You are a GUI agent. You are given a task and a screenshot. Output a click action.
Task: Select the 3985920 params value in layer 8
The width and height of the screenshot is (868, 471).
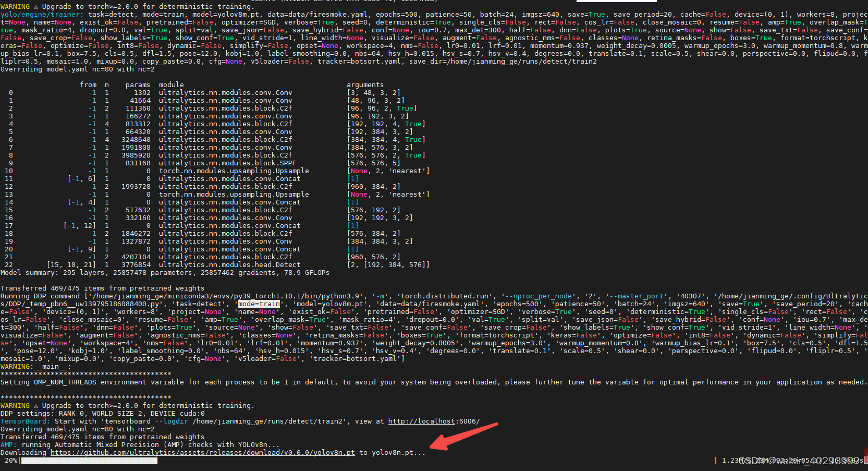click(136, 155)
